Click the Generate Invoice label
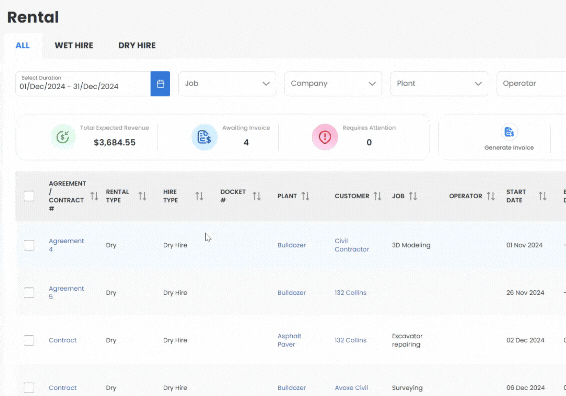Viewport: 566px width, 396px height. coord(509,148)
